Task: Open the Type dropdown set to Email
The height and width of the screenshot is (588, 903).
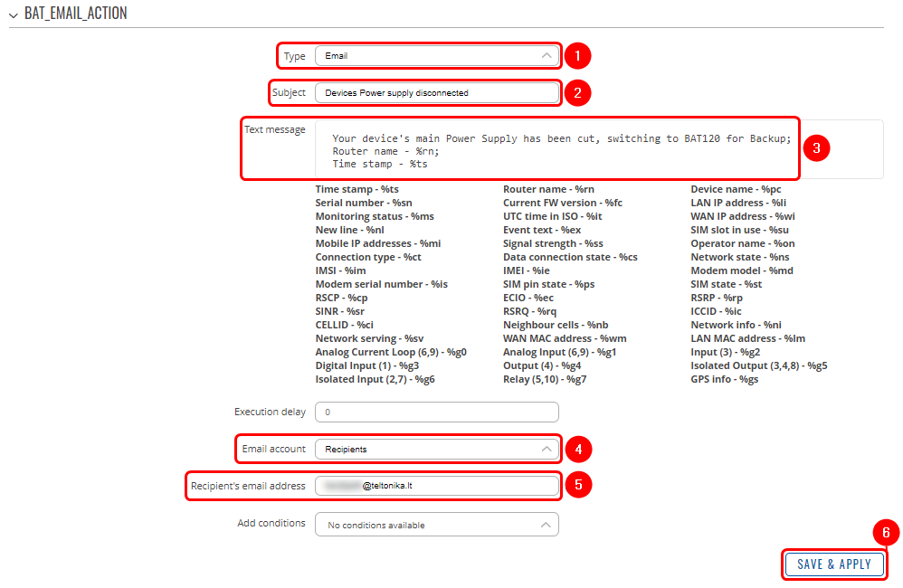Action: [x=437, y=56]
